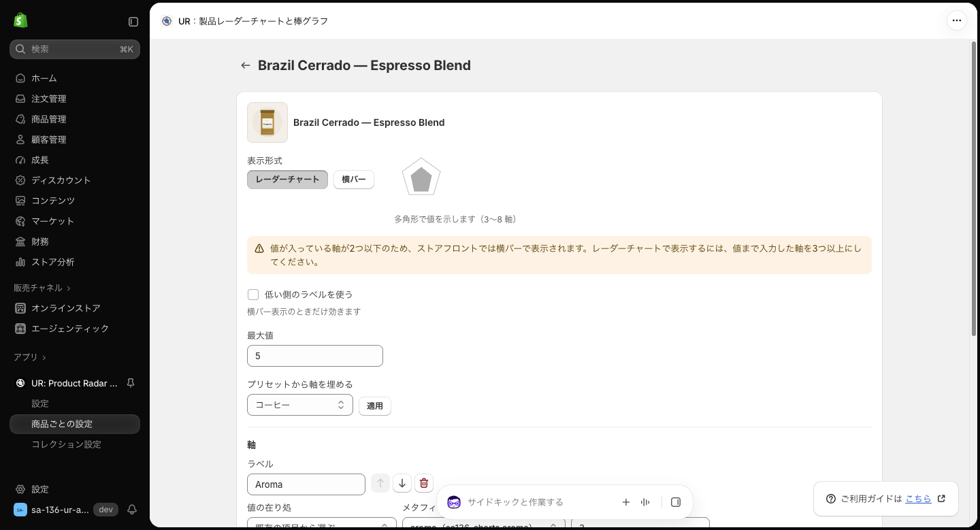Click the product thumbnail image

click(x=267, y=122)
